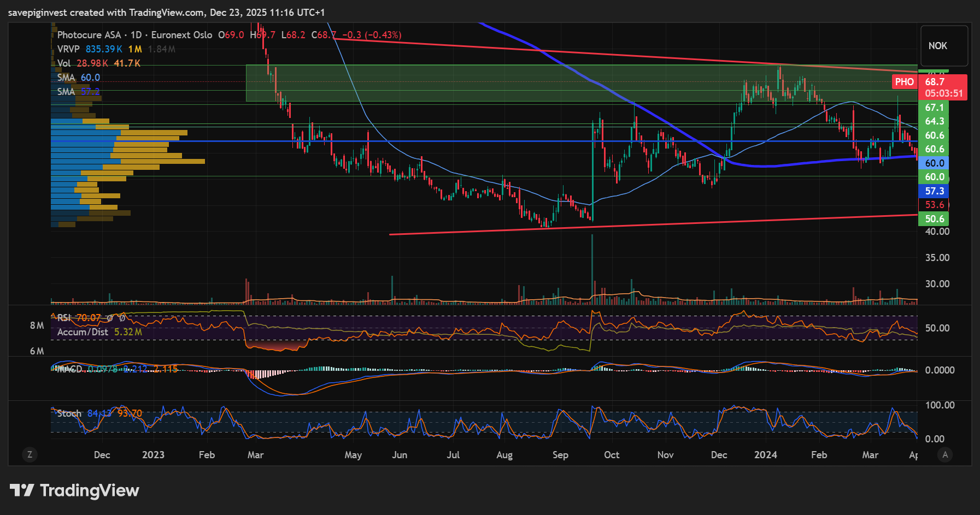Click the red PHO symbol price tag

[x=904, y=82]
